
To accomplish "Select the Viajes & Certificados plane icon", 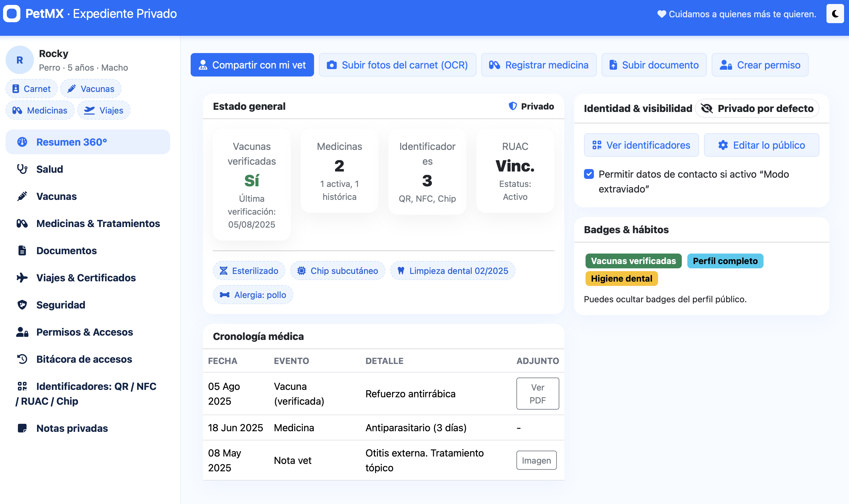I will point(23,278).
